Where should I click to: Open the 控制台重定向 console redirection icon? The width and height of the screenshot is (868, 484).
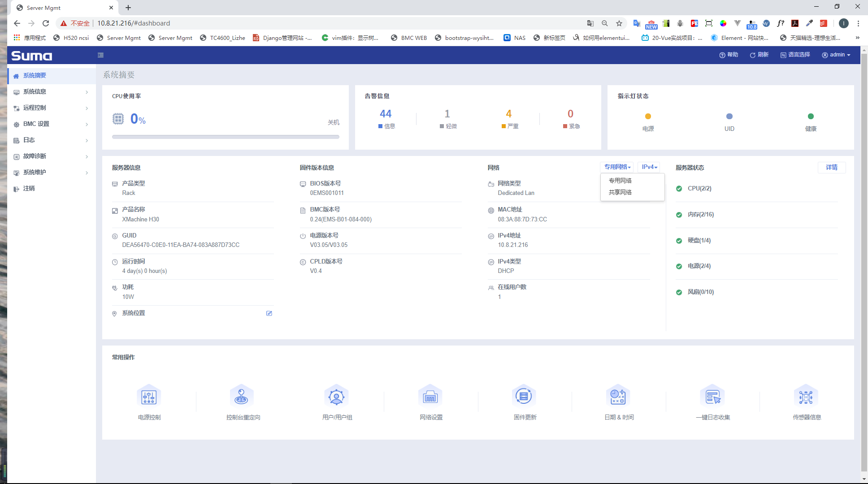click(242, 396)
